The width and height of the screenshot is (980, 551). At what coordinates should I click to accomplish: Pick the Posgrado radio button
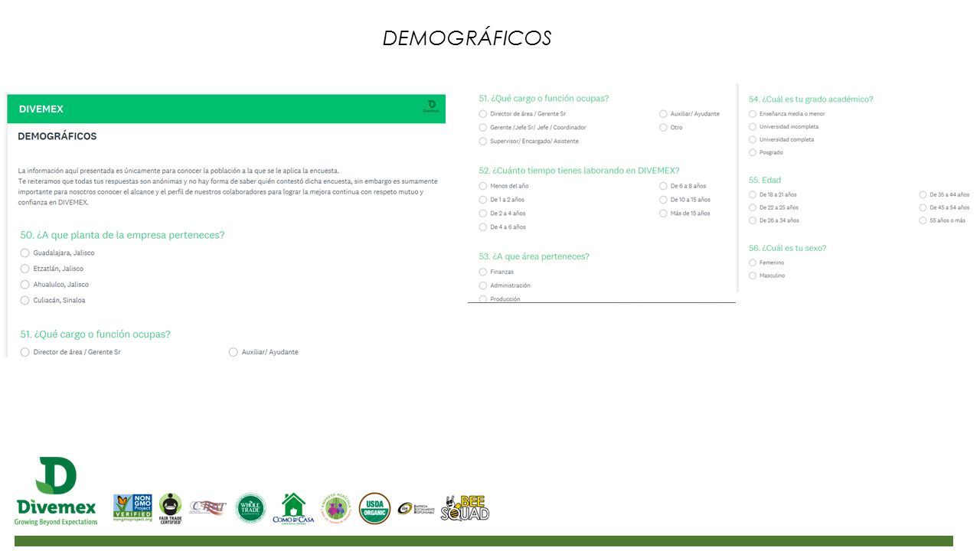(753, 152)
